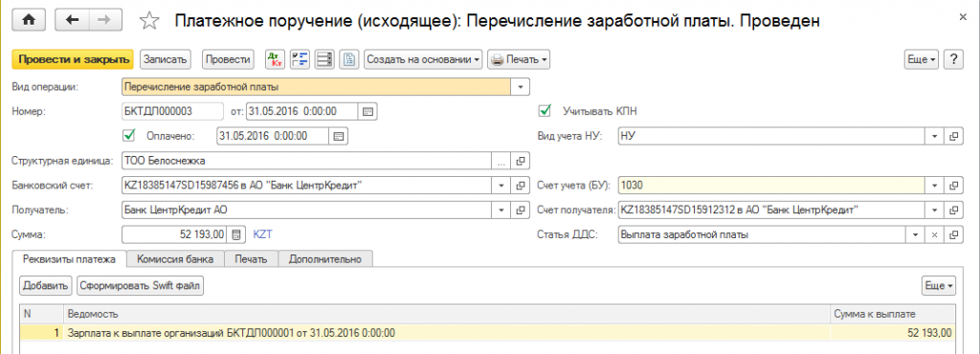Click Сумма к выплате cell 52 193,00
This screenshot has width=980, height=354.
click(893, 333)
